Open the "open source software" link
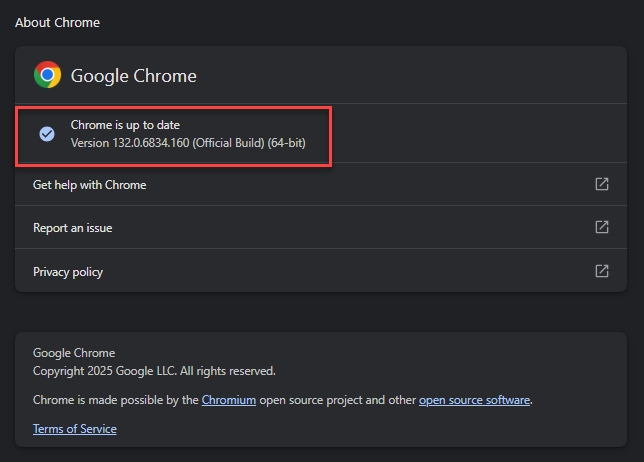Screen dimensions: 644x462 click(474, 400)
